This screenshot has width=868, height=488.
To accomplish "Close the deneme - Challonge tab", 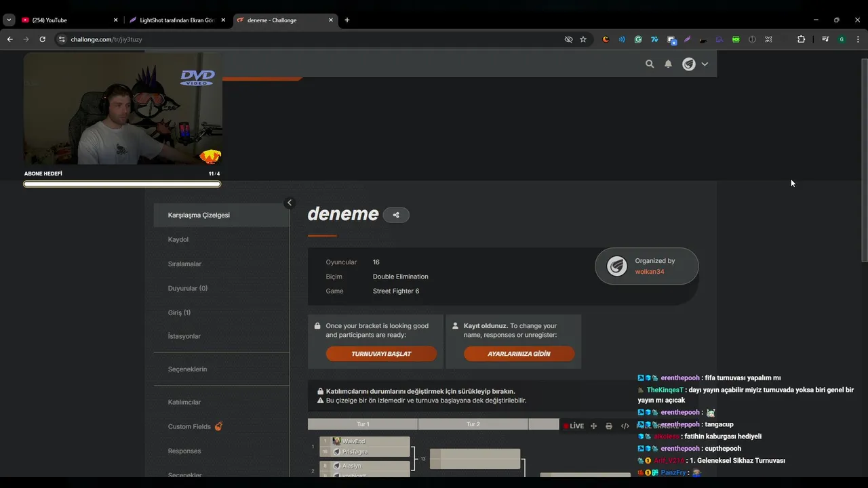I will (x=331, y=20).
